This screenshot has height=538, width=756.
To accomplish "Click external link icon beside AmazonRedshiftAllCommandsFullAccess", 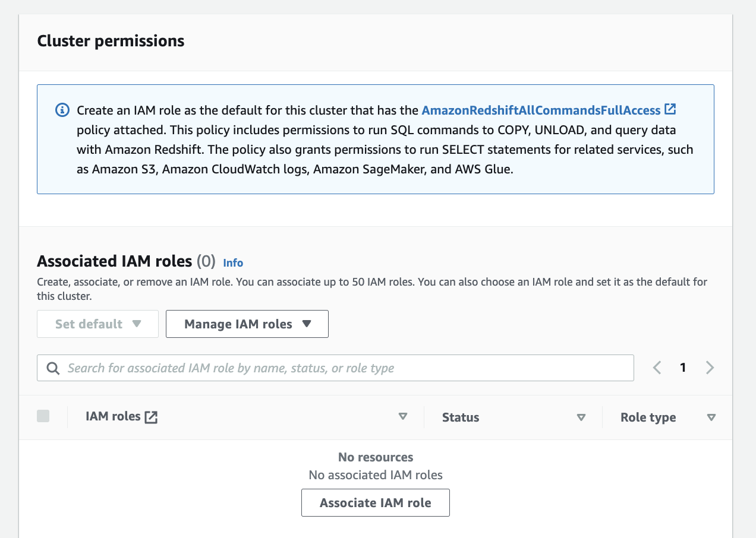I will (670, 109).
